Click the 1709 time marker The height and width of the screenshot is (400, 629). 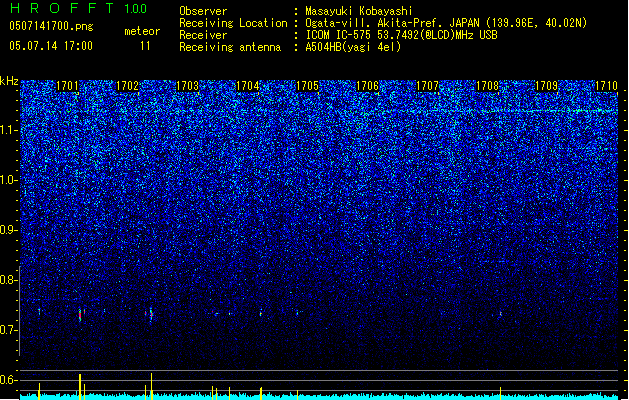[547, 86]
